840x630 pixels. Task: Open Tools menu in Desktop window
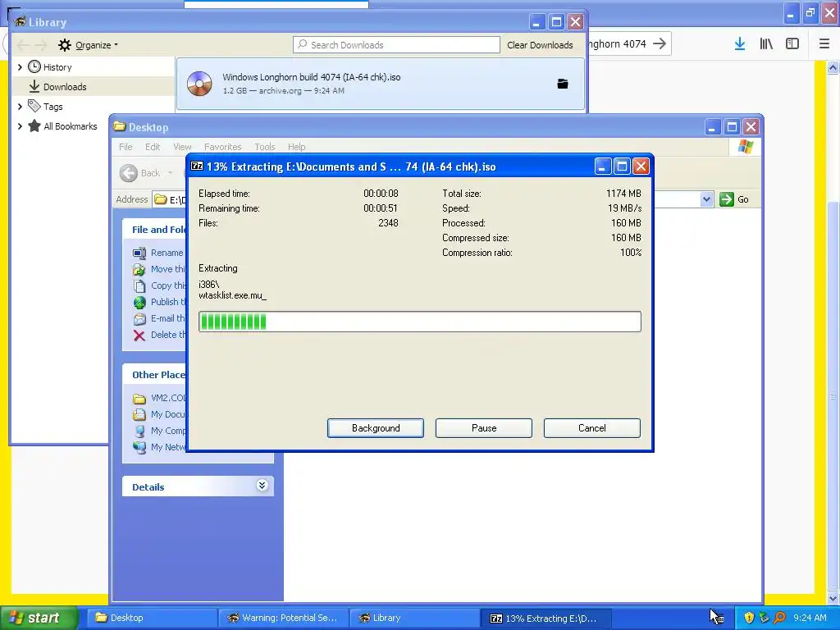tap(265, 147)
